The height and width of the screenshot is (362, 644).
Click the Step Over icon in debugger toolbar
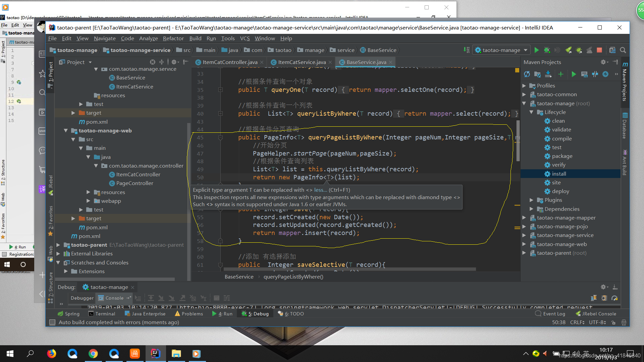tap(151, 298)
